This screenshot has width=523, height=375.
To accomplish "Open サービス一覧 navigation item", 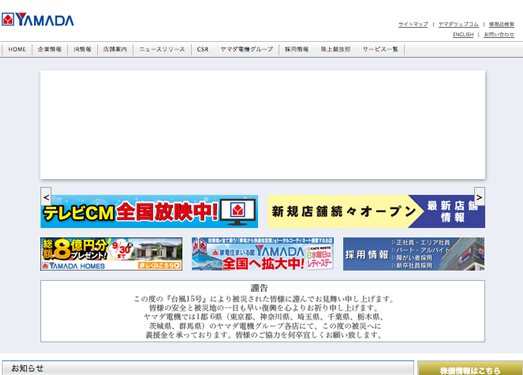I will [x=381, y=49].
